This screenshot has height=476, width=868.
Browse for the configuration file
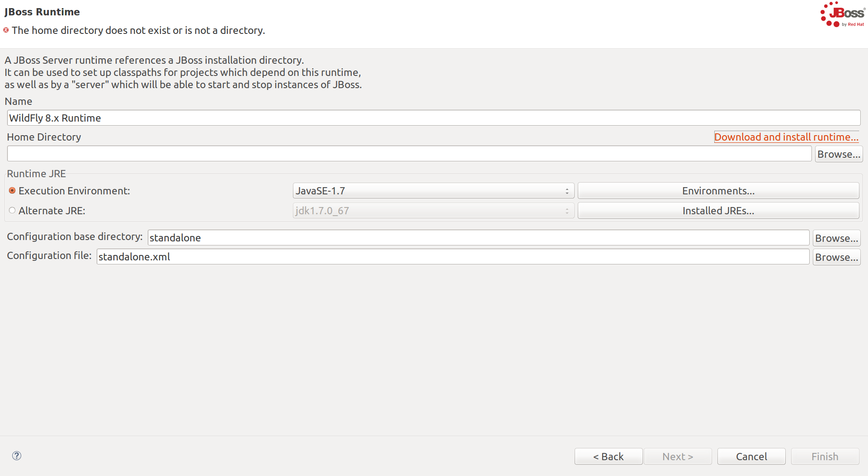836,257
